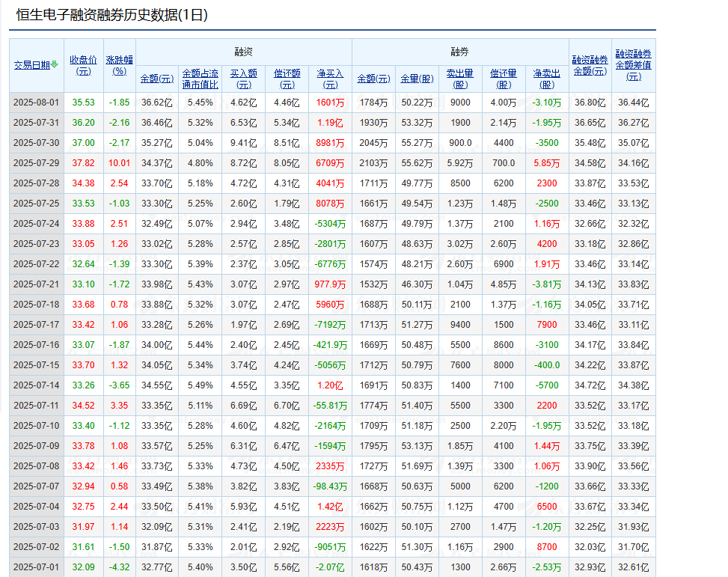Click net buy value -2.07亿
This screenshot has width=728, height=577.
(x=330, y=567)
